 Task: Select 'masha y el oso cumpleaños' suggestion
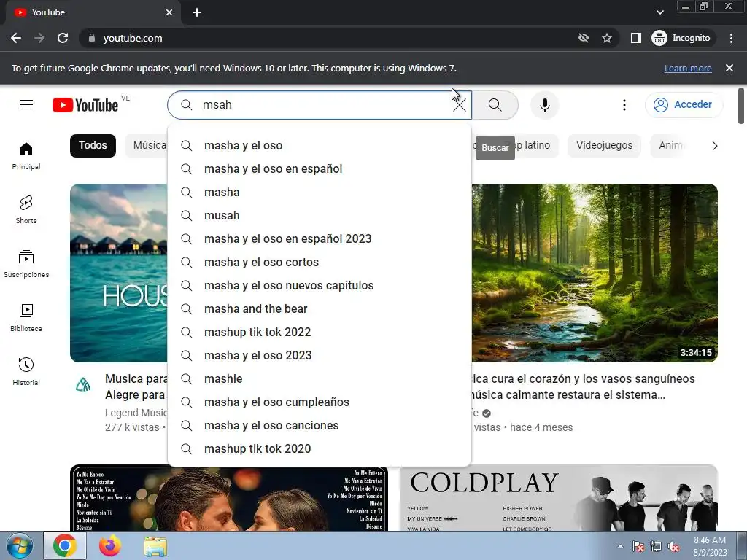pos(320,402)
